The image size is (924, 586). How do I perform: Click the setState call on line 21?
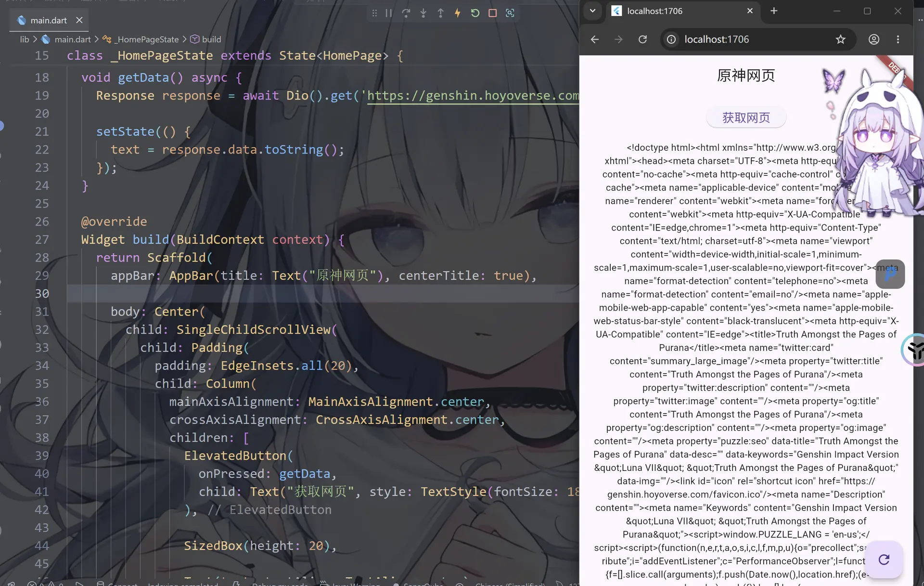(125, 131)
